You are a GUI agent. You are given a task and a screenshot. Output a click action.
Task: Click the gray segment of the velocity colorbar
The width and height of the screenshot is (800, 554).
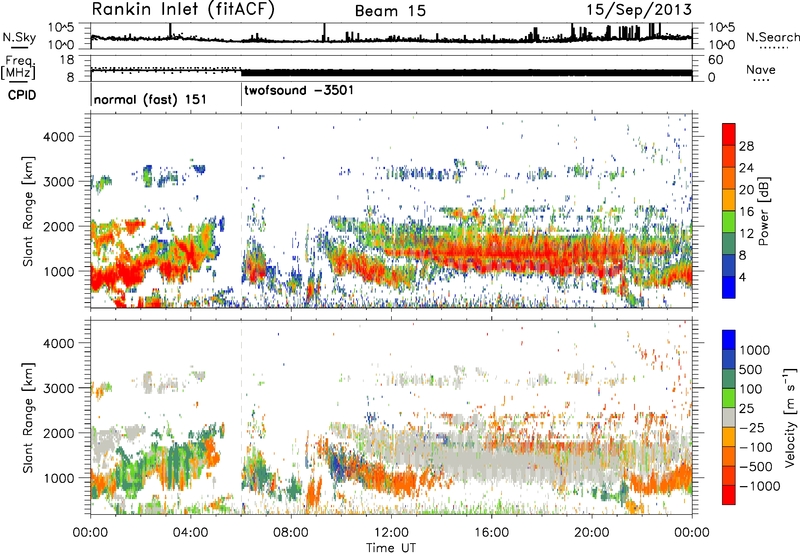[x=729, y=418]
